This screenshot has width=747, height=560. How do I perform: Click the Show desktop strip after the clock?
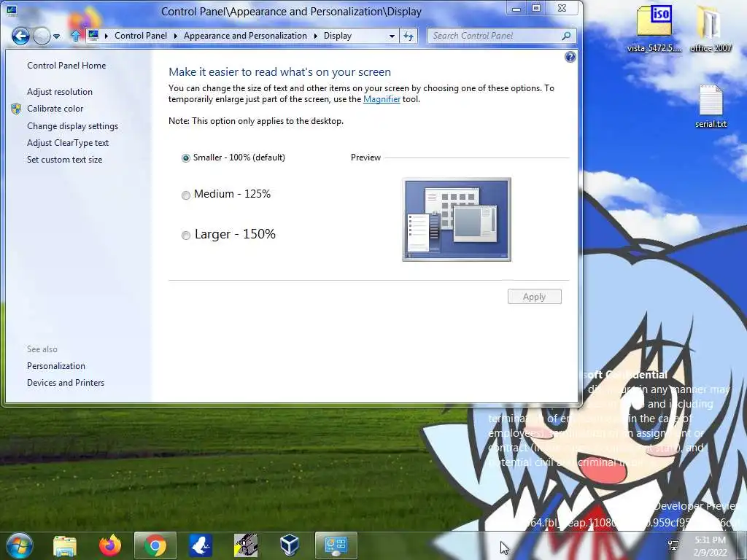(742, 545)
